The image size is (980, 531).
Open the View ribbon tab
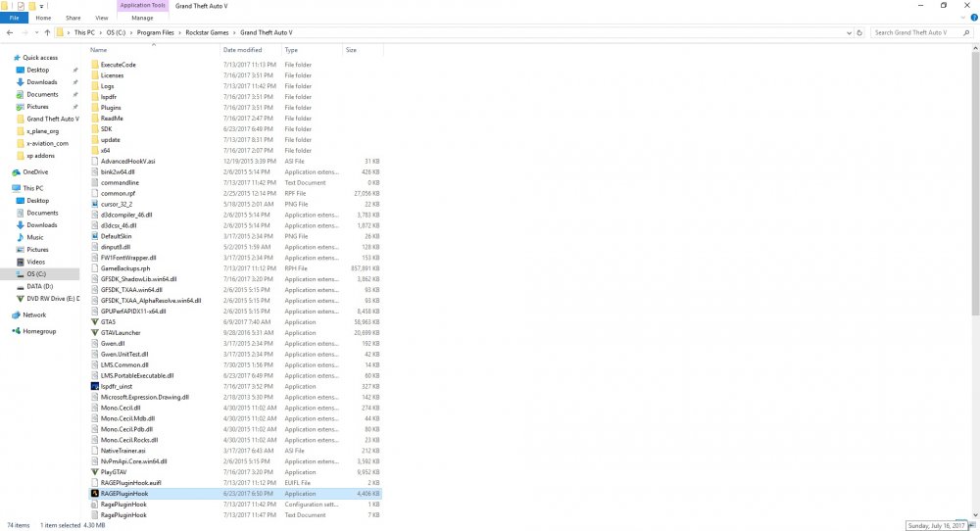(x=101, y=18)
